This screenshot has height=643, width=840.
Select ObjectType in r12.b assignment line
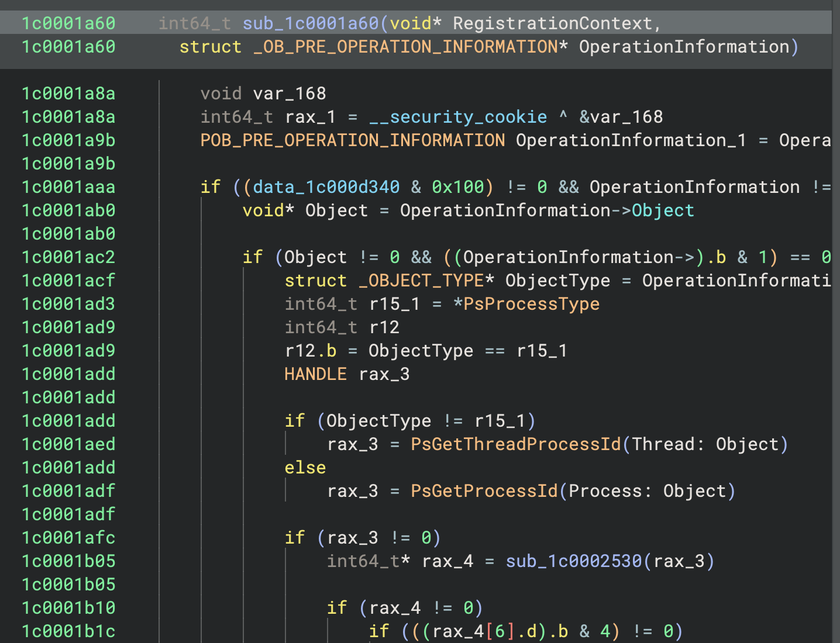coord(421,351)
